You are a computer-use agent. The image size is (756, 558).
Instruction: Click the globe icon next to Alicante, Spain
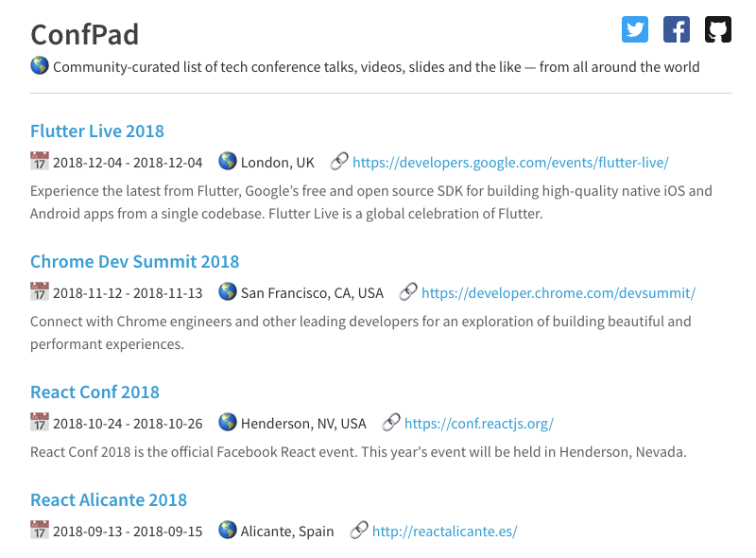(x=228, y=531)
